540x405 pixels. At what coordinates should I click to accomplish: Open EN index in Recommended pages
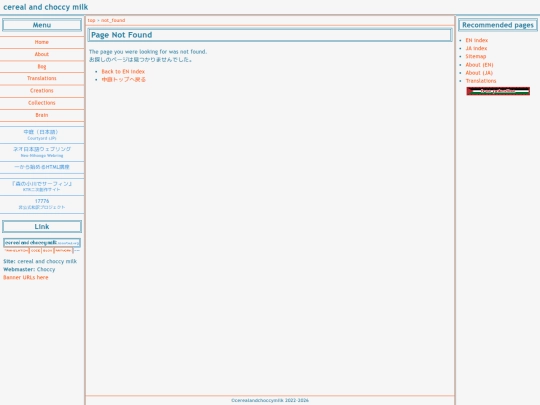(x=477, y=40)
